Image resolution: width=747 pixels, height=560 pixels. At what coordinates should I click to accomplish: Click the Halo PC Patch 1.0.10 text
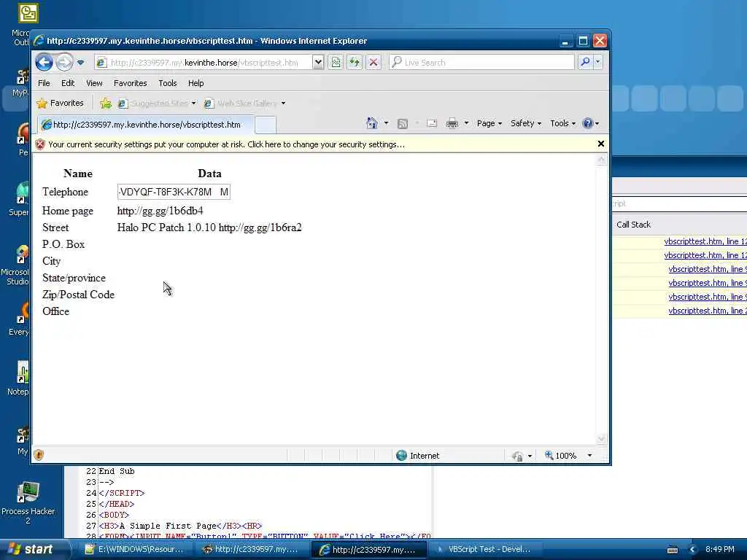pos(166,227)
